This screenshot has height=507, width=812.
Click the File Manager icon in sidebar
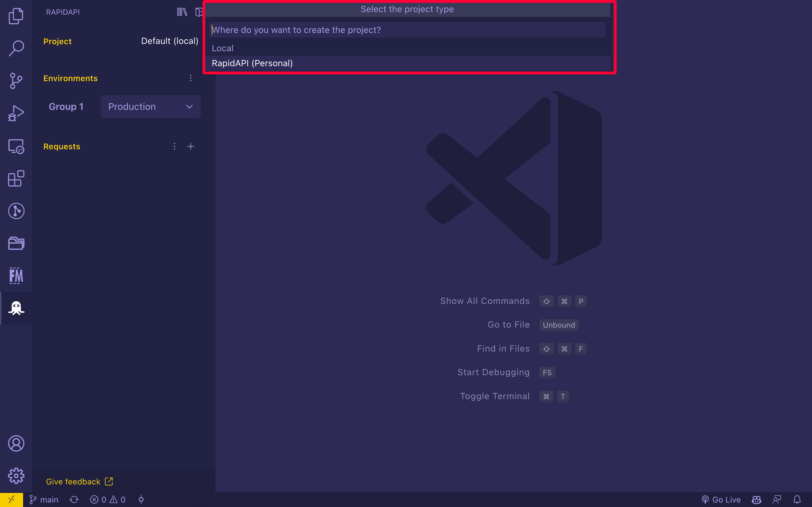coord(16,275)
